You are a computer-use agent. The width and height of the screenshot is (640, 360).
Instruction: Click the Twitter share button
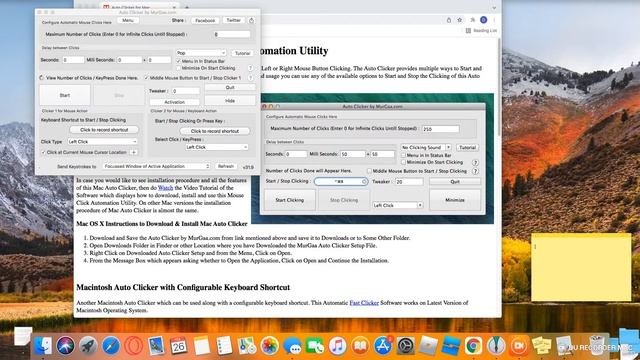pos(233,20)
